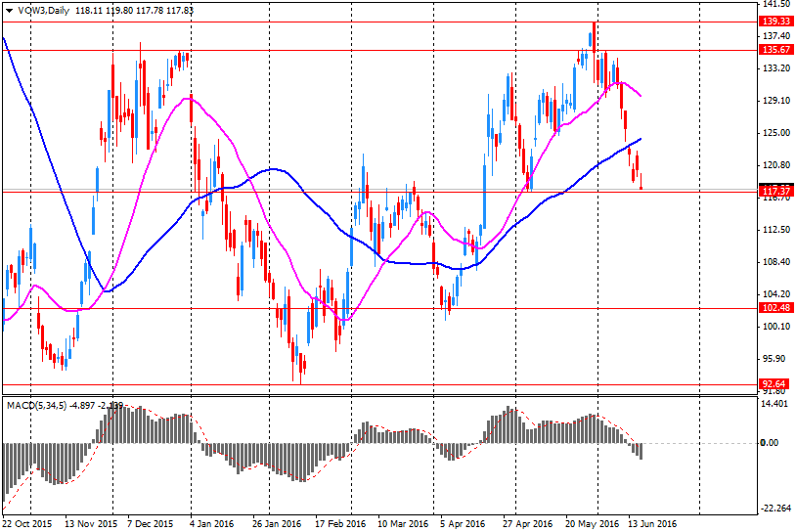
Task: Select the red 139.33 price level tag
Action: (776, 21)
